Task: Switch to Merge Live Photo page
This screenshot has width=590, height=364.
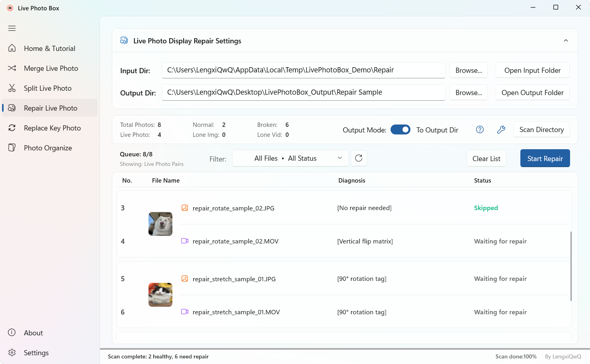Action: [x=50, y=68]
